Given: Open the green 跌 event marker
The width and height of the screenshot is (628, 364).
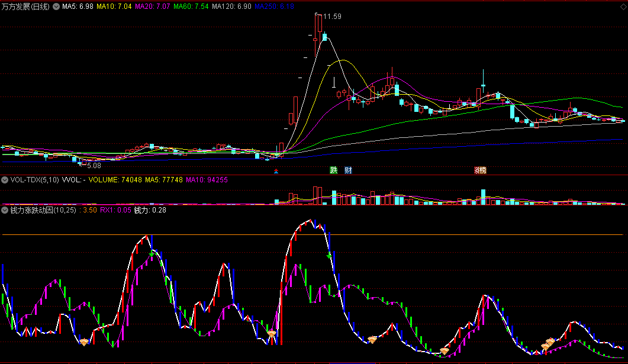Looking at the screenshot, I should tap(334, 170).
